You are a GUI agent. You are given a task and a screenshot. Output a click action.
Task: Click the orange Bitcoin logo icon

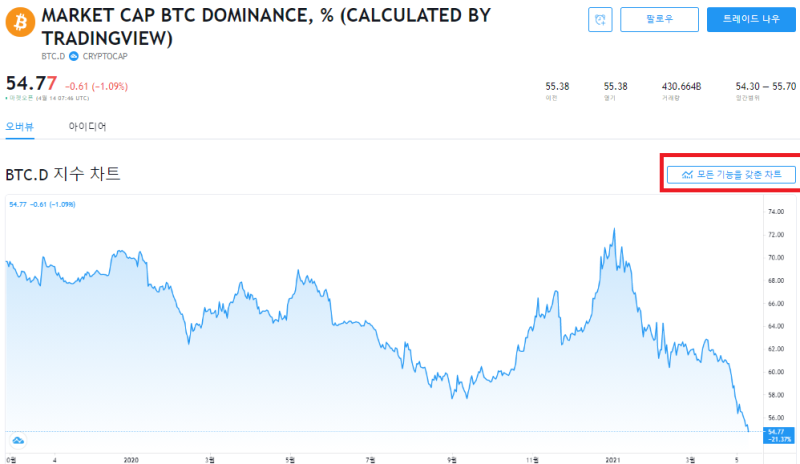(20, 22)
